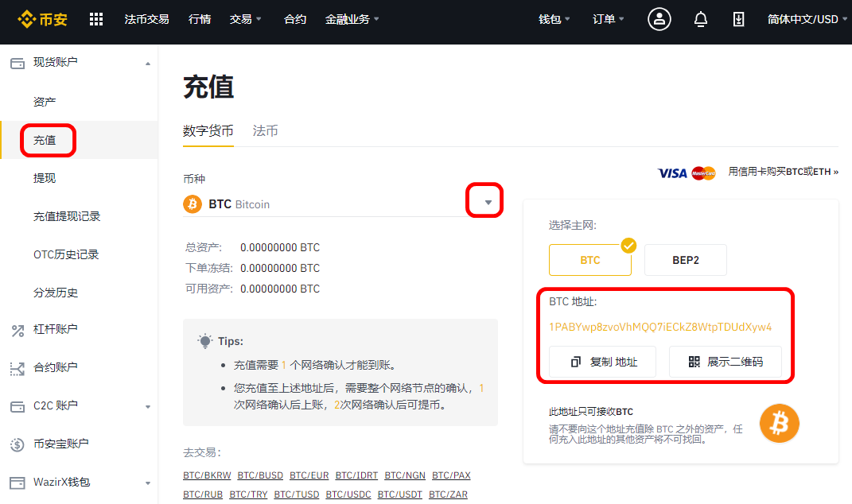
Task: Open 行情 in the top navigation
Action: click(200, 19)
